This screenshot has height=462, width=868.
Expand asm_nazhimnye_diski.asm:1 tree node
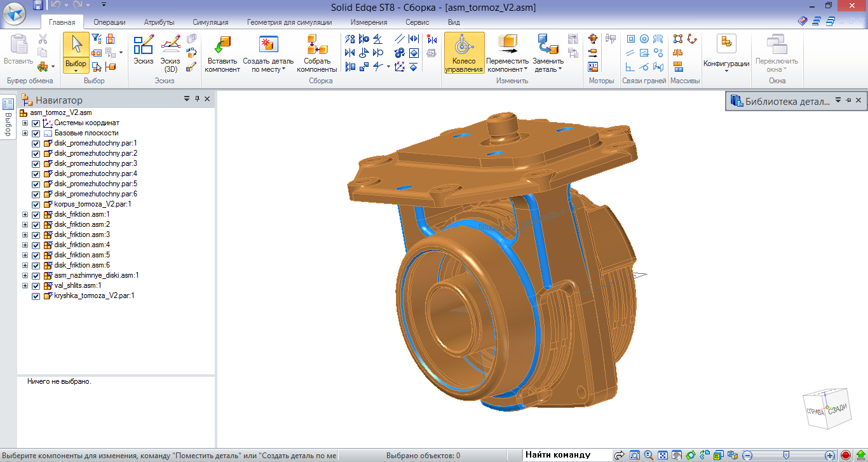(x=25, y=276)
